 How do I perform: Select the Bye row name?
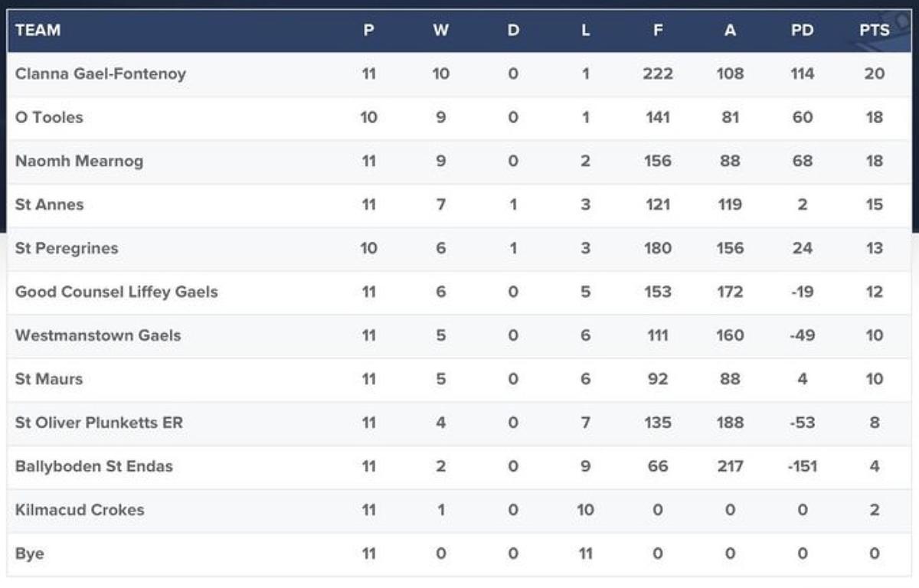(29, 554)
